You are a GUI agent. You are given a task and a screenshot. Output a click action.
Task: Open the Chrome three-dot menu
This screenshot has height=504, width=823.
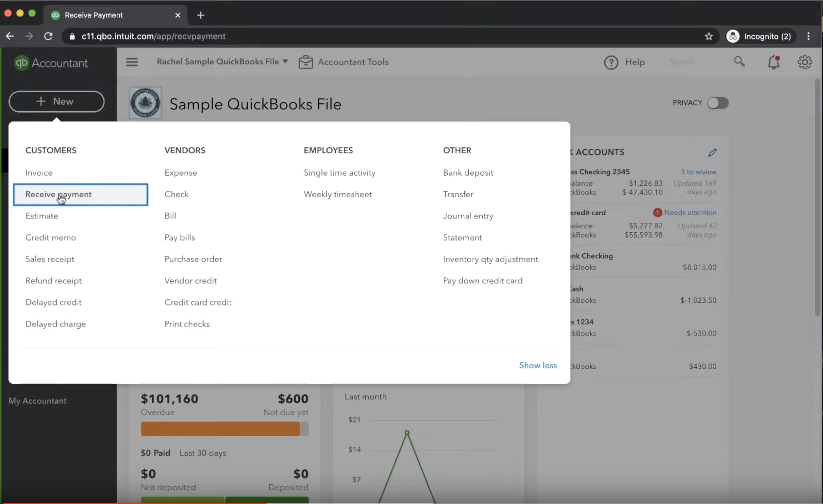(808, 36)
